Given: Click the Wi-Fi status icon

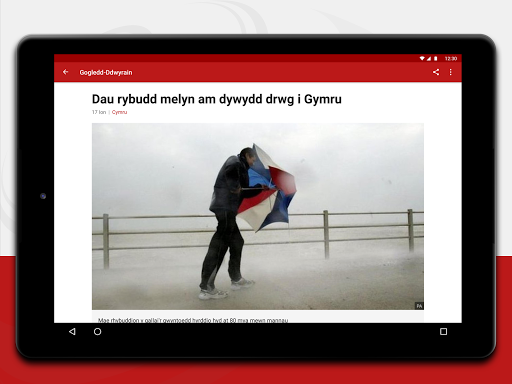Looking at the screenshot, I should point(422,58).
